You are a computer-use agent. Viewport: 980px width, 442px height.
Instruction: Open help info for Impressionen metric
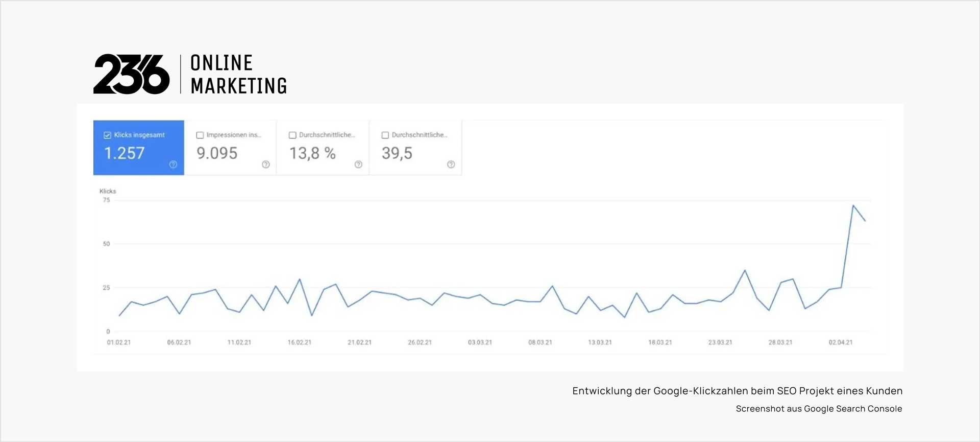(x=265, y=165)
